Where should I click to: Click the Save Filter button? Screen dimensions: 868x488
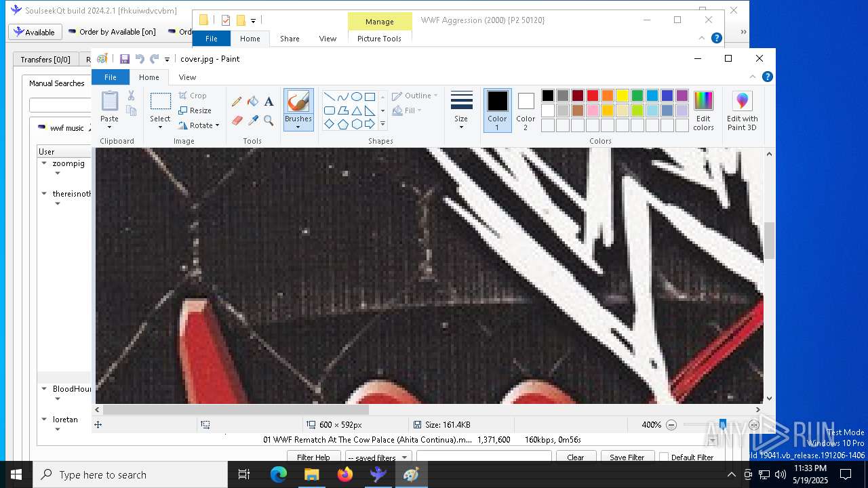[627, 457]
